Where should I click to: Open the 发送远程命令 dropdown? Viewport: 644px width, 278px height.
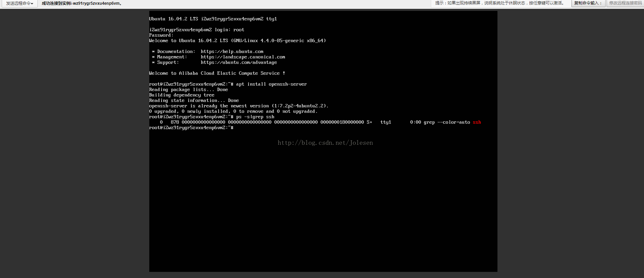[x=19, y=3]
